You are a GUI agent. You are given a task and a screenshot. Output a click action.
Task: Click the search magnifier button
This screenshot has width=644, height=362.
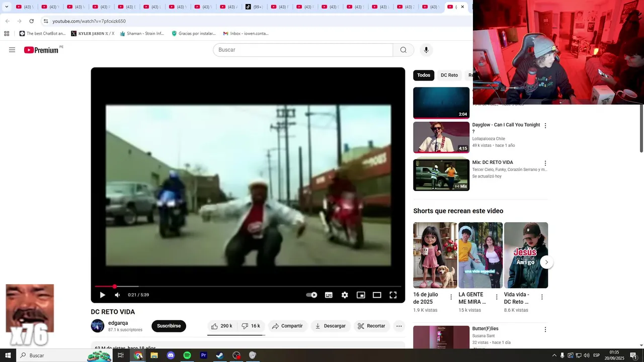(x=404, y=50)
